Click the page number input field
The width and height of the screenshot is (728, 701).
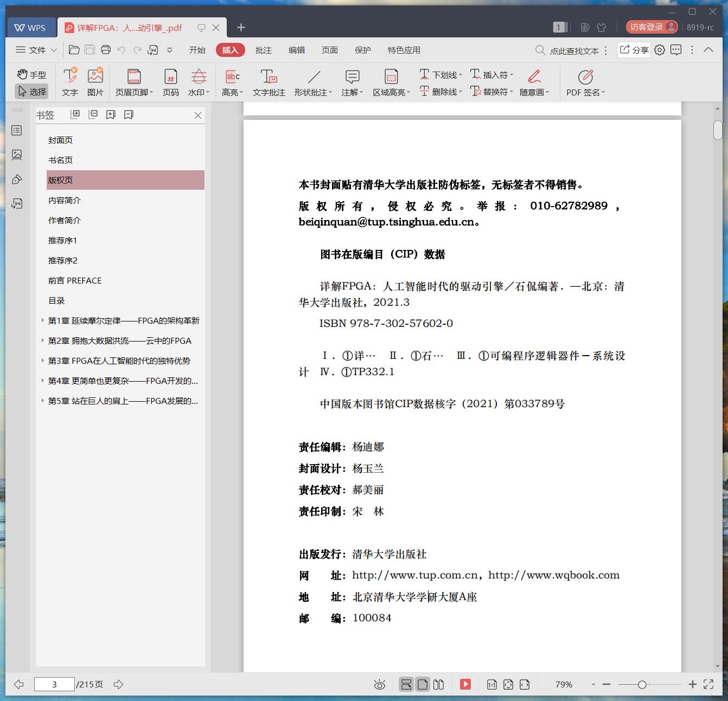(x=54, y=684)
